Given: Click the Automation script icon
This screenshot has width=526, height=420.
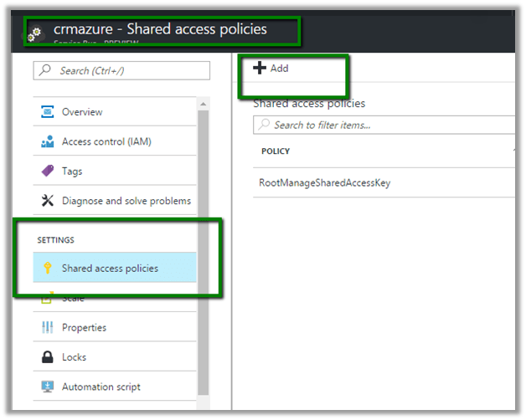Looking at the screenshot, I should (x=47, y=387).
